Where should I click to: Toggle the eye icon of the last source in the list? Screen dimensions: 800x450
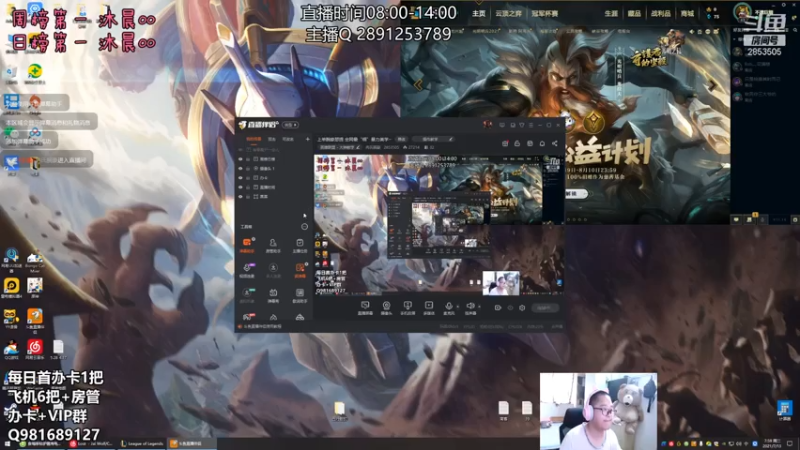pyautogui.click(x=241, y=196)
